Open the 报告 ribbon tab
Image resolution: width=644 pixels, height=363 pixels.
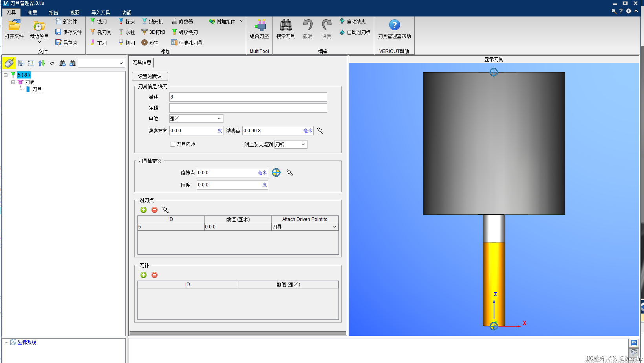pyautogui.click(x=53, y=13)
